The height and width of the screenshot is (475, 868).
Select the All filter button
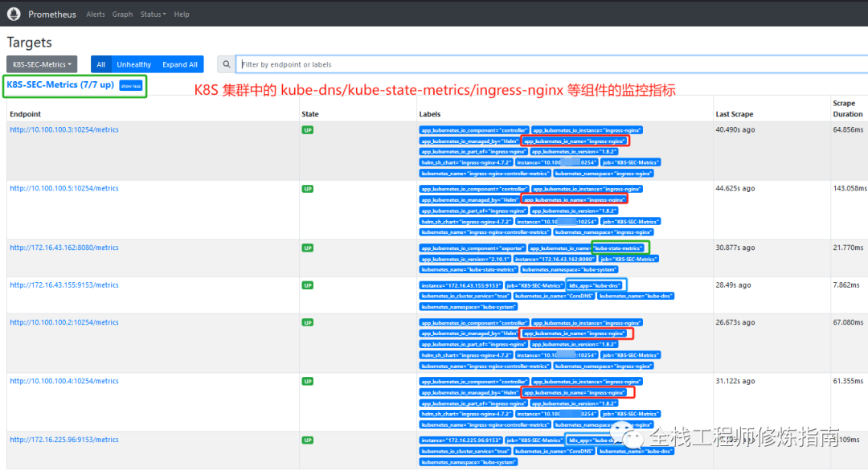point(100,64)
